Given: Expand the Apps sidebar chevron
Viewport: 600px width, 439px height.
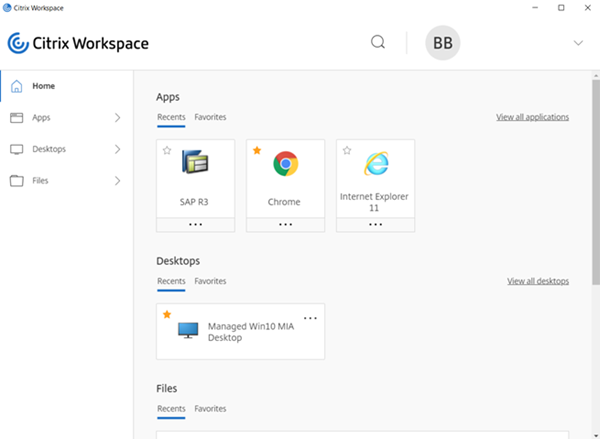Looking at the screenshot, I should coord(117,118).
